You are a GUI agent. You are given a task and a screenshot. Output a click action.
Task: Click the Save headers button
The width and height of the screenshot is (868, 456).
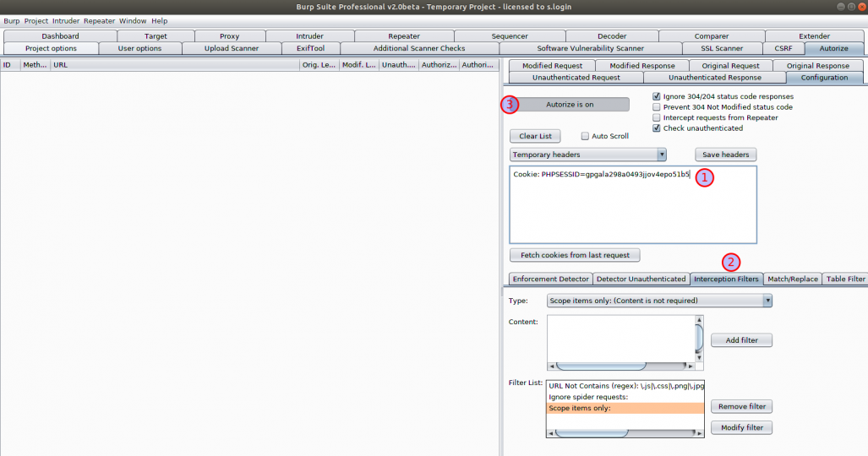[x=726, y=155]
